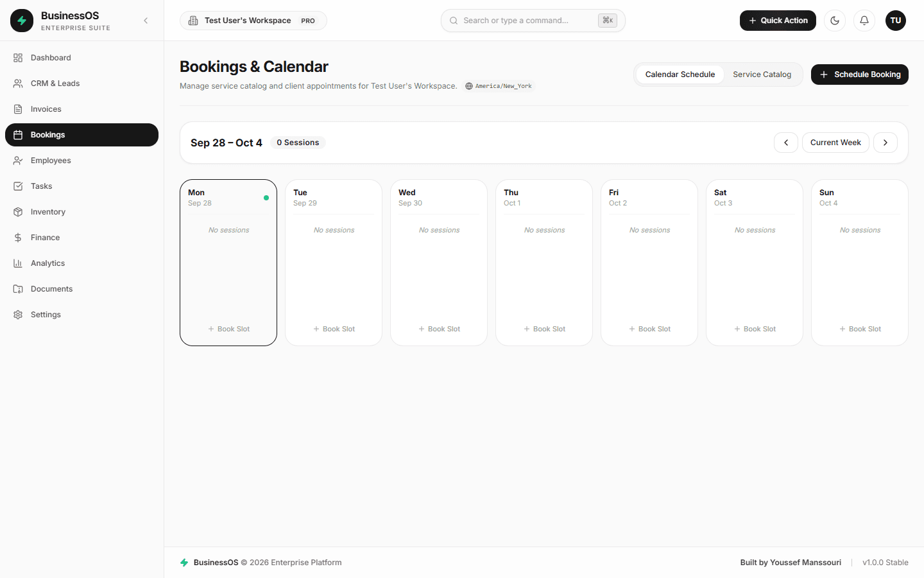Open the TU user avatar menu
924x578 pixels.
pos(896,21)
